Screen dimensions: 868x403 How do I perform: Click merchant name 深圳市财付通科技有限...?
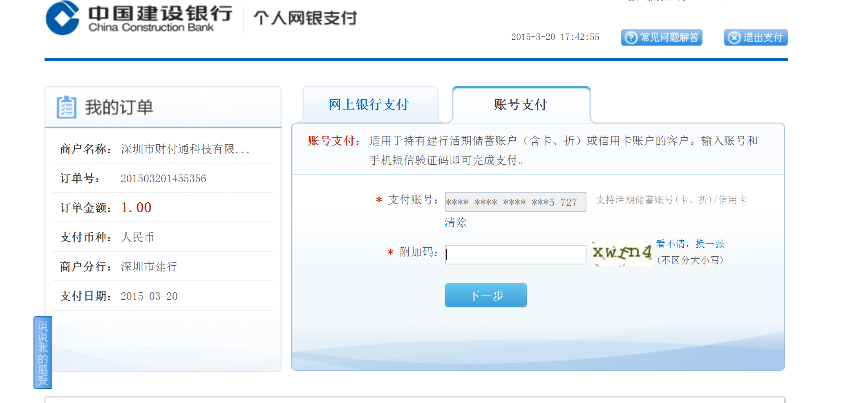tap(185, 149)
